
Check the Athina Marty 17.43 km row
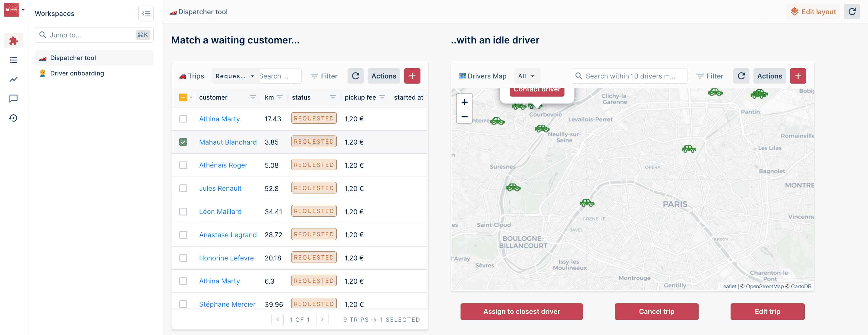(x=183, y=119)
